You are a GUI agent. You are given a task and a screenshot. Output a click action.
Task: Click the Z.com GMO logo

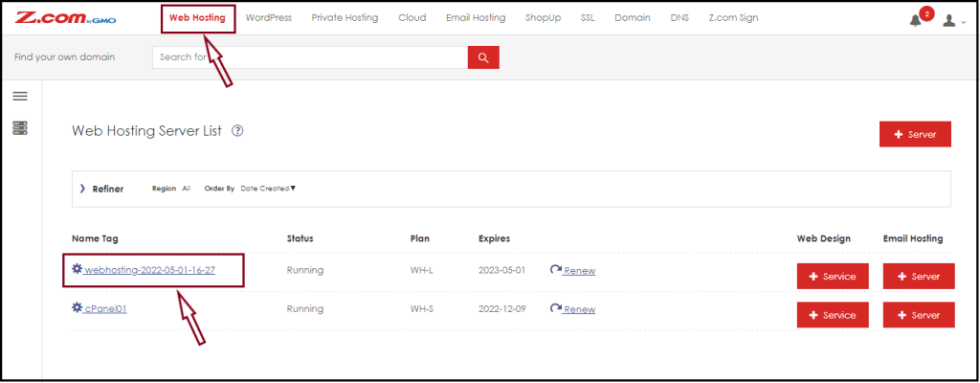(62, 18)
